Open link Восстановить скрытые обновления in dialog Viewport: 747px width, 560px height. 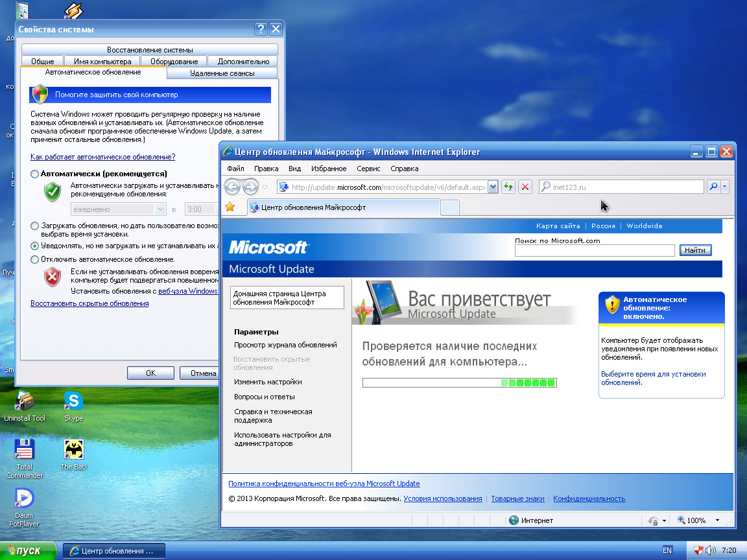[89, 303]
